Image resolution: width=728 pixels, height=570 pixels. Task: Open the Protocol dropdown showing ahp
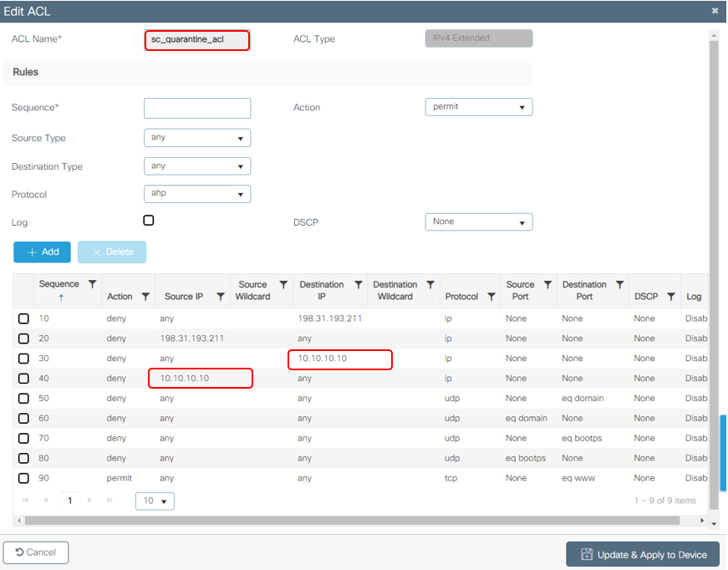click(197, 194)
